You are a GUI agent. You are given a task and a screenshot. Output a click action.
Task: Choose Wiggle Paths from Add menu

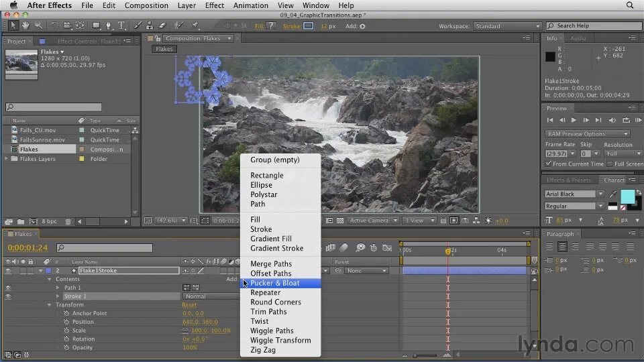coord(280,330)
